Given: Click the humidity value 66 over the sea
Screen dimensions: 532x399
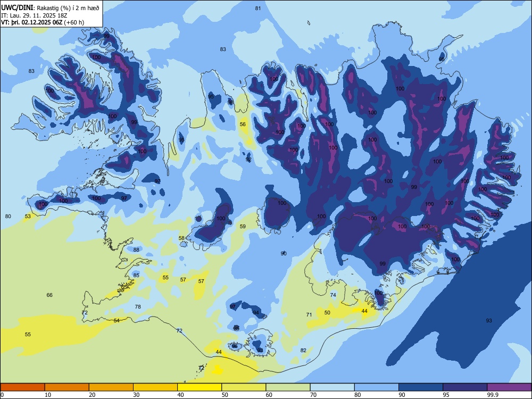Looking at the screenshot, I should click(x=49, y=295).
